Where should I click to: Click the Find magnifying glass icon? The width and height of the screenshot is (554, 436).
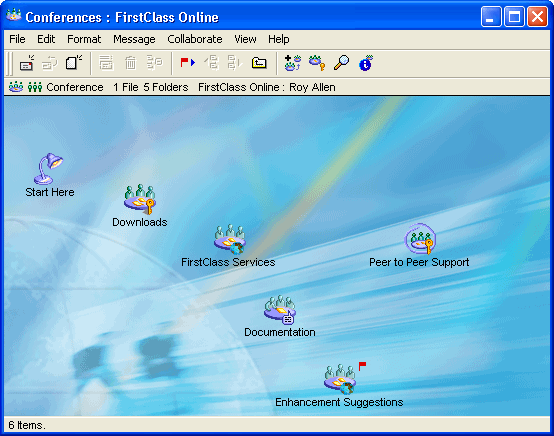(x=341, y=63)
